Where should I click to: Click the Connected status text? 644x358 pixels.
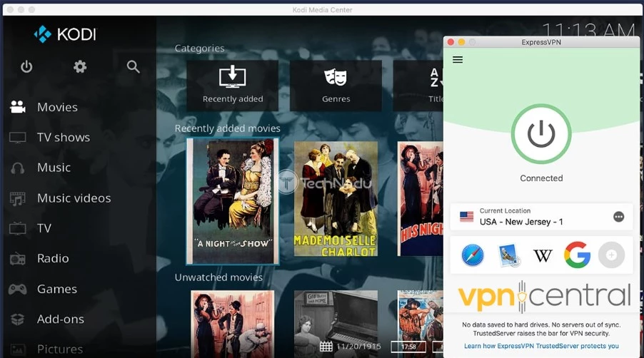(541, 178)
